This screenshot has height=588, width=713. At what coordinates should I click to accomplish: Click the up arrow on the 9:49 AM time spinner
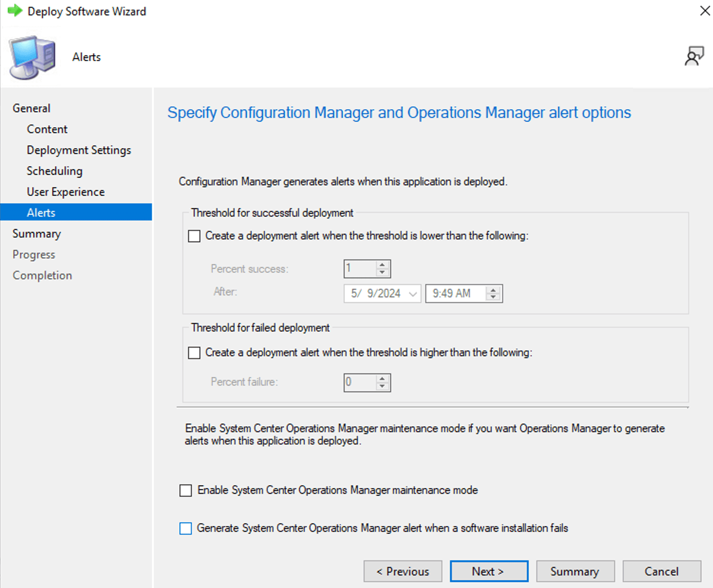[494, 290]
